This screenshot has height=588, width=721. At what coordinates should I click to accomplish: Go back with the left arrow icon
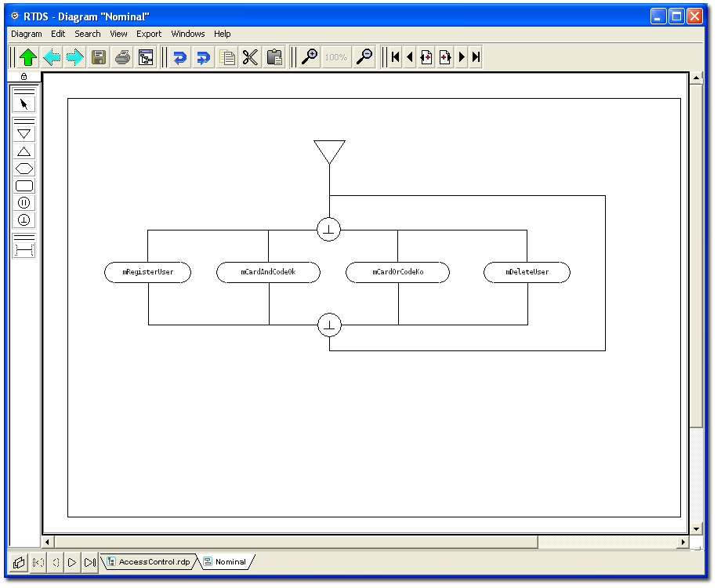click(52, 57)
